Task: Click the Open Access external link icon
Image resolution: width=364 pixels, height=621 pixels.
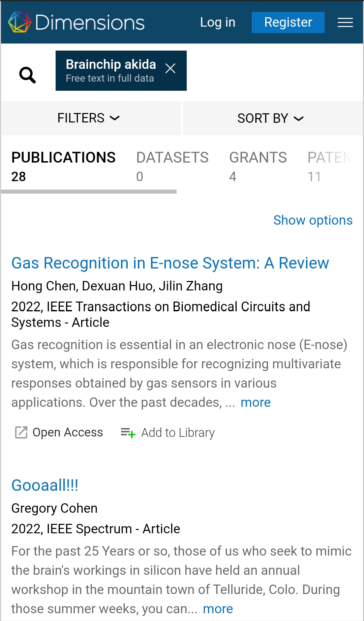Action: 21,432
